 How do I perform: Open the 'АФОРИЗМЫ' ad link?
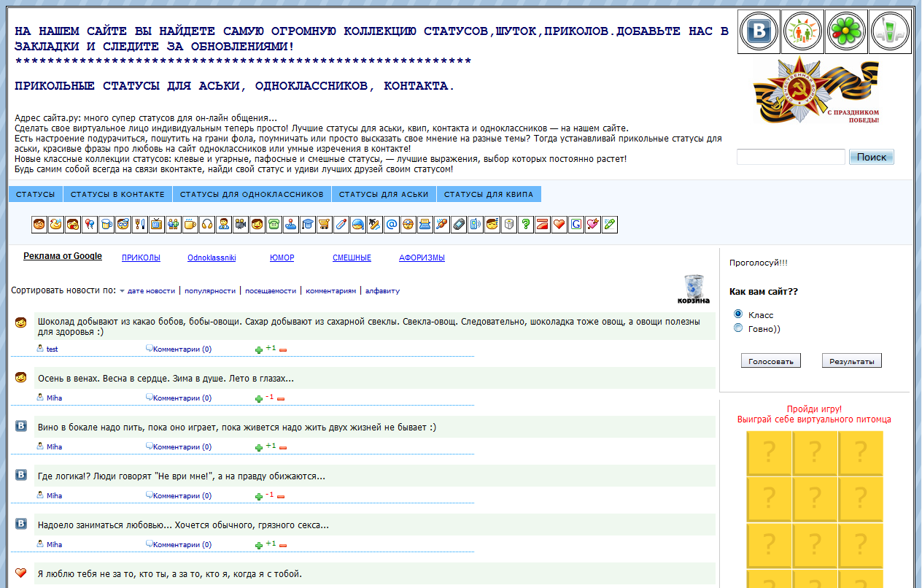[x=422, y=258]
